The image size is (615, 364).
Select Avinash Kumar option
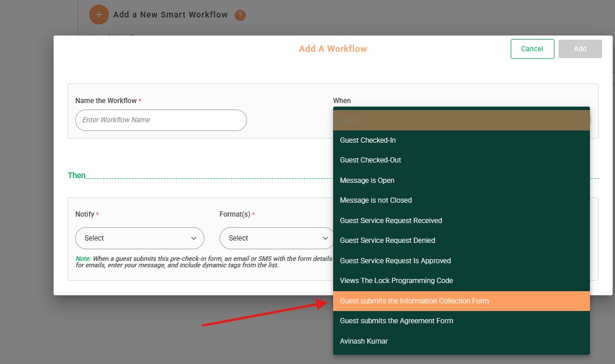coord(461,341)
